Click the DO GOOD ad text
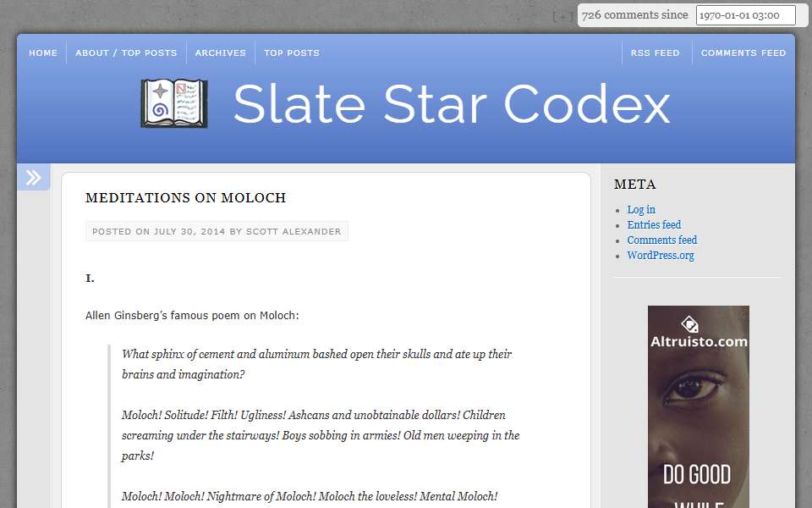The height and width of the screenshot is (508, 812). pyautogui.click(x=697, y=474)
